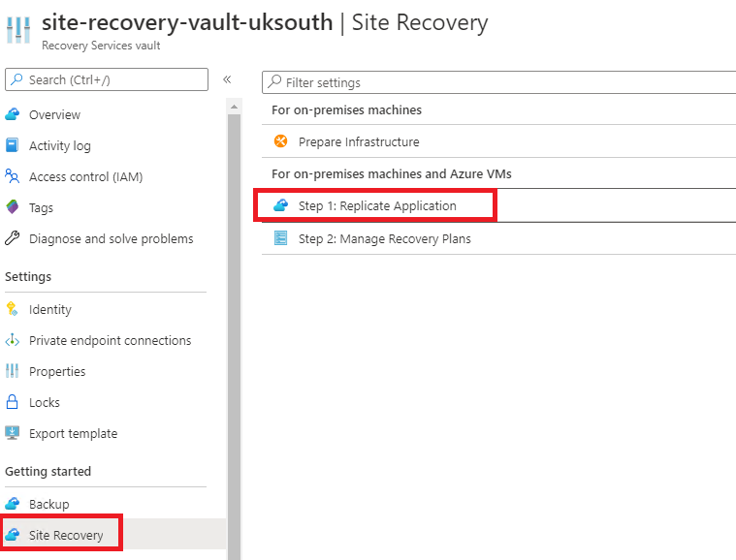The image size is (736, 560).
Task: Click the Export template icon
Action: (13, 433)
